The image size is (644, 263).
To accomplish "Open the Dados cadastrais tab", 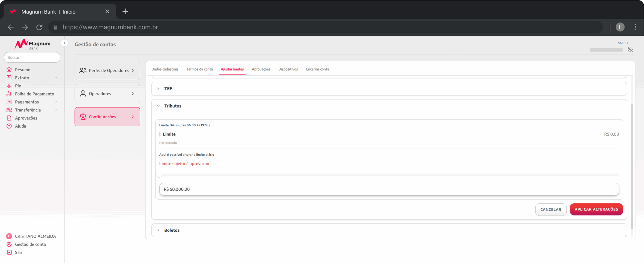I will tap(165, 69).
